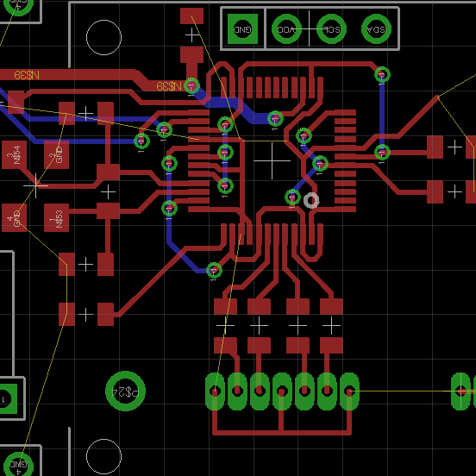476x476 pixels.
Task: Click the IC center origin cross
Action: pos(272,160)
